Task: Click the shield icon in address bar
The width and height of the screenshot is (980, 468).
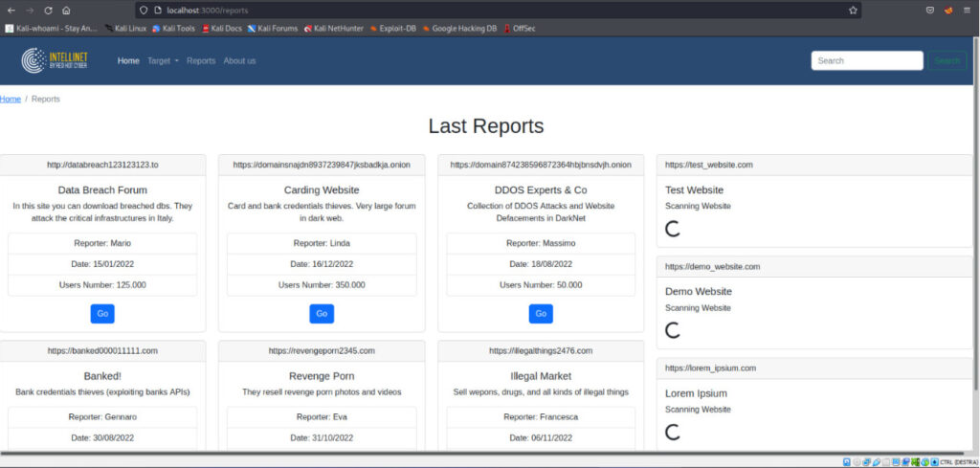Action: (x=143, y=10)
